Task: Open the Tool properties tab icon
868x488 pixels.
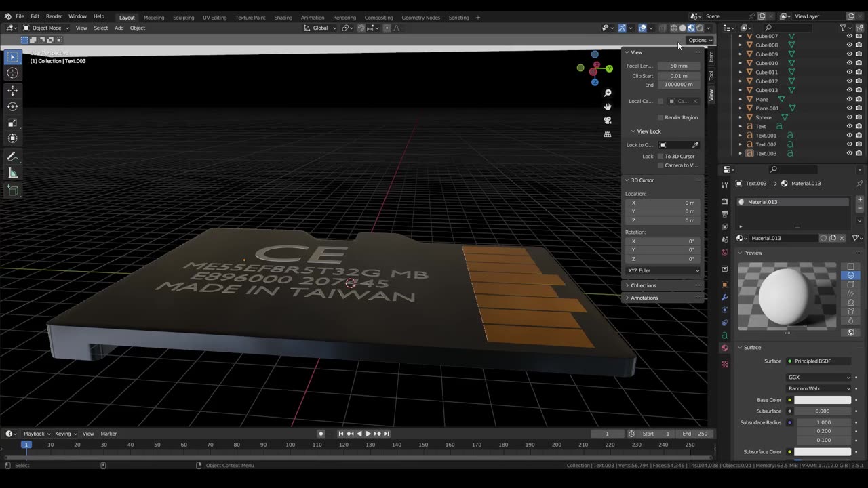Action: click(725, 185)
